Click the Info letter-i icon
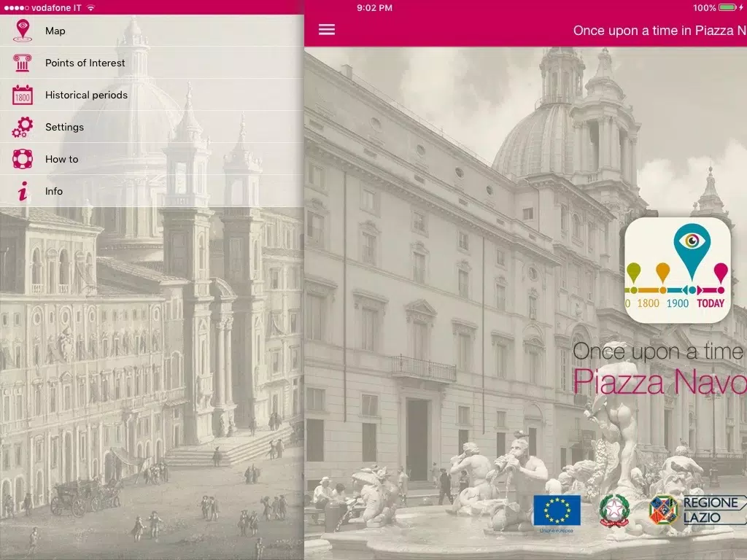The width and height of the screenshot is (747, 560). 23,191
